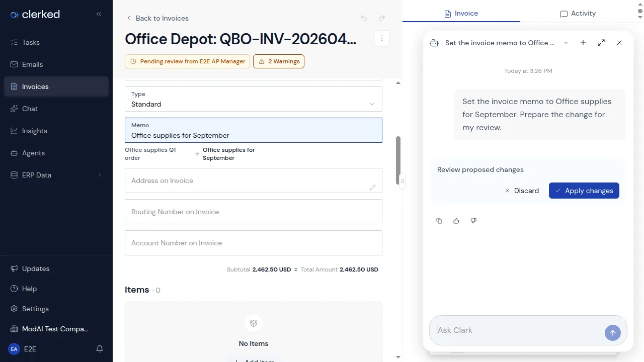The width and height of the screenshot is (644, 362).
Task: Open Tasks in the sidebar
Action: [56, 42]
